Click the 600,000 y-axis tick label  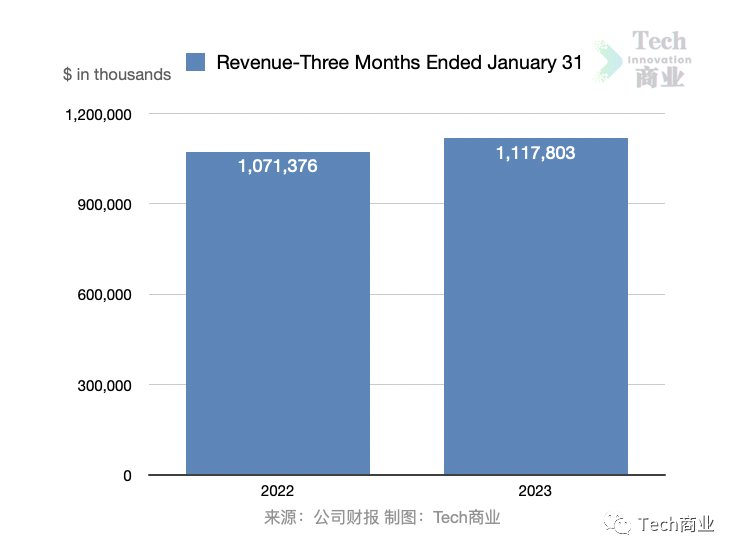tap(106, 295)
